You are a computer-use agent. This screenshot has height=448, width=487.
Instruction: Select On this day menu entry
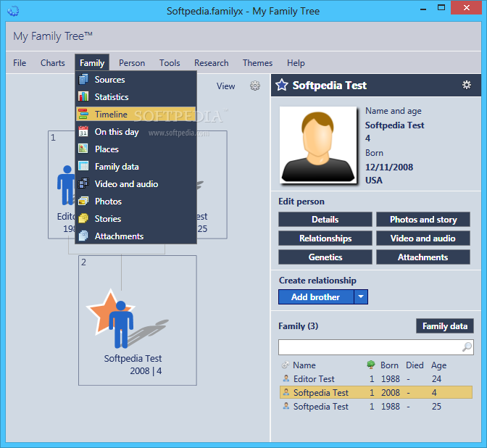click(136, 132)
